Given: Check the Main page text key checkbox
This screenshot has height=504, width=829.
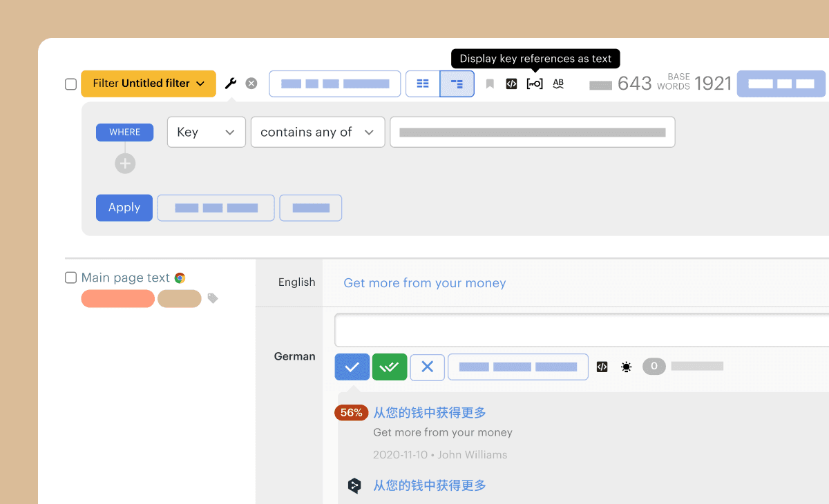Looking at the screenshot, I should (70, 278).
